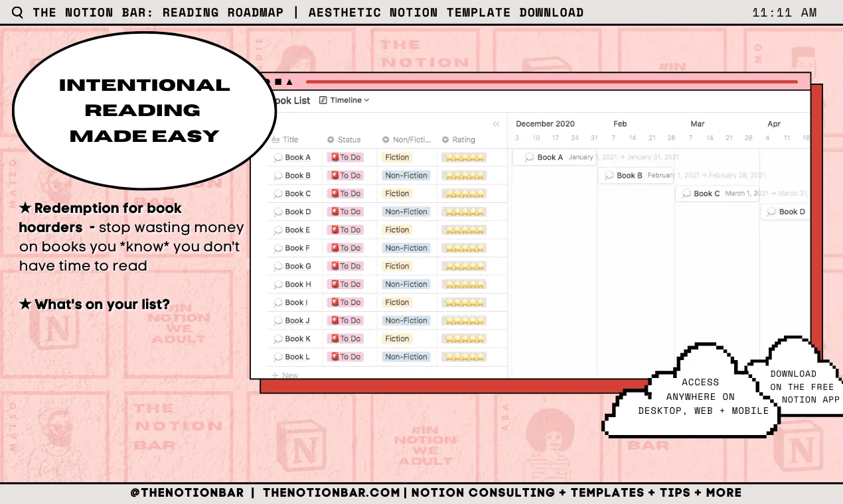Click the To Do flag icon for Book L
This screenshot has height=504, width=843.
pos(335,357)
